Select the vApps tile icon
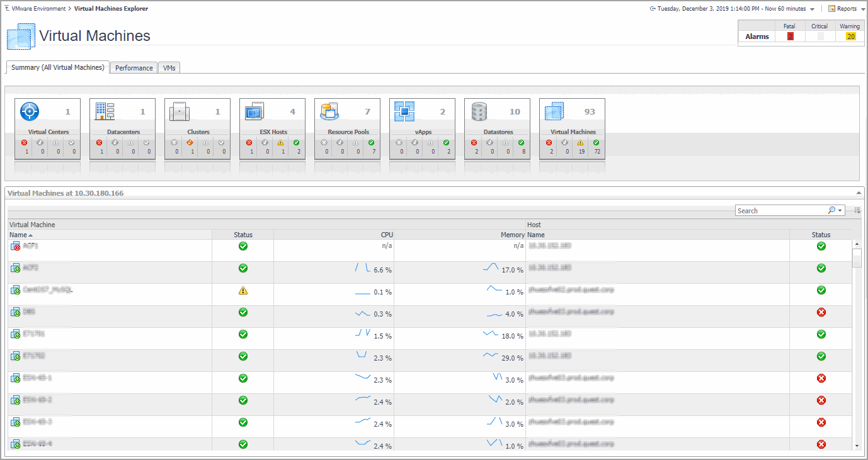 click(x=404, y=111)
